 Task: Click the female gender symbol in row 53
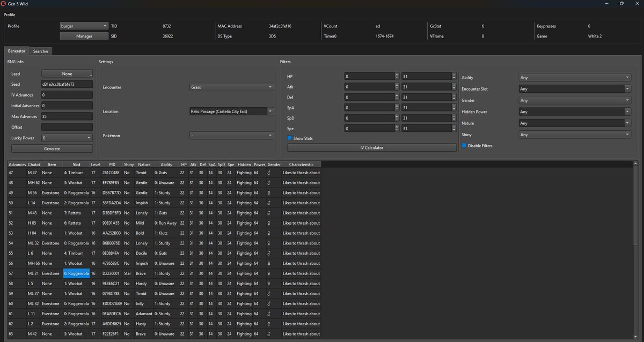pyautogui.click(x=269, y=233)
